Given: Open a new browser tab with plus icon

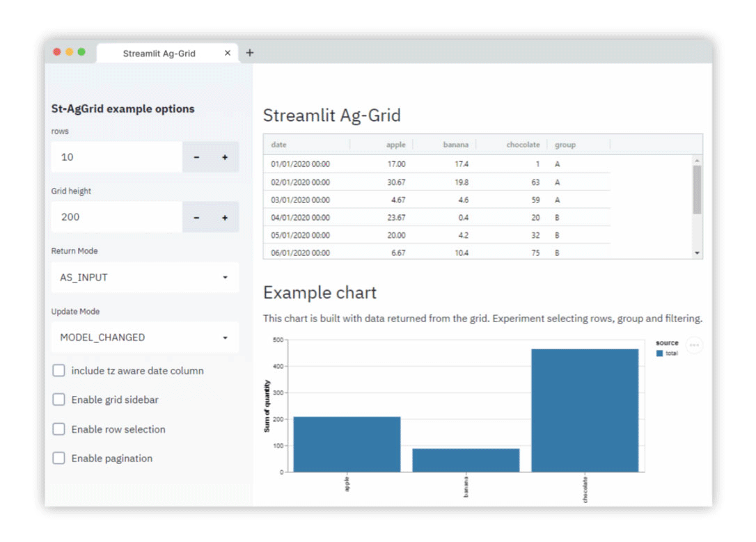Looking at the screenshot, I should pos(250,52).
